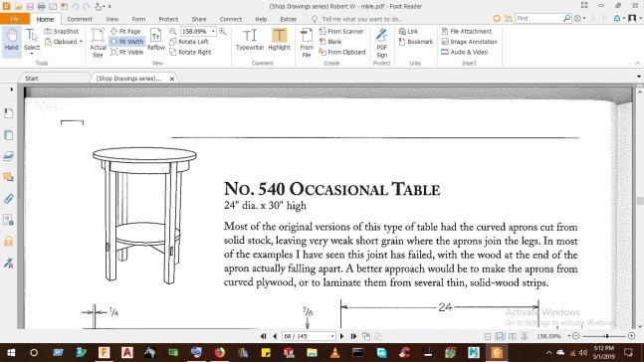Open Firefox from the taskbar

pos(220,353)
